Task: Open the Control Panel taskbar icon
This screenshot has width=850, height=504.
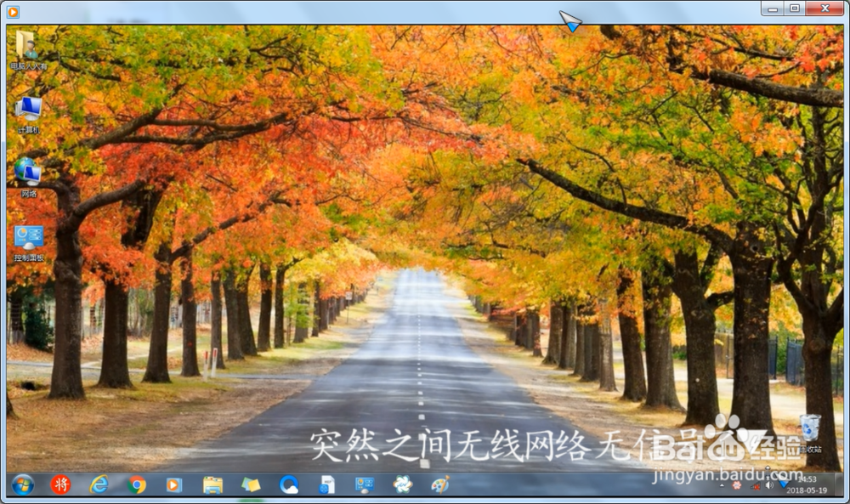Action: pos(365,484)
